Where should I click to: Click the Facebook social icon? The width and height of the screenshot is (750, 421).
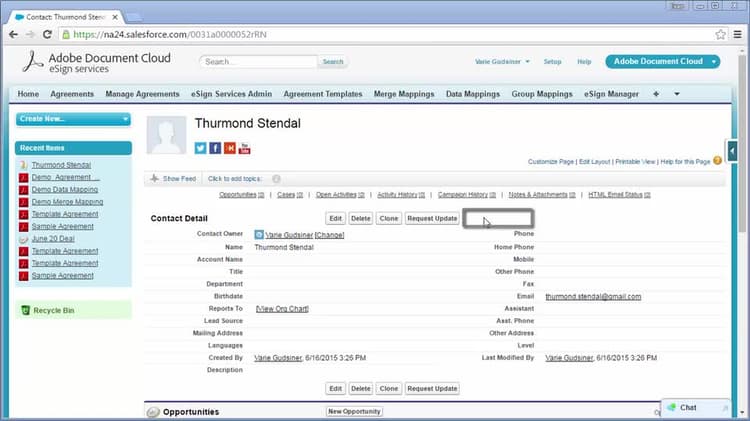pos(215,148)
